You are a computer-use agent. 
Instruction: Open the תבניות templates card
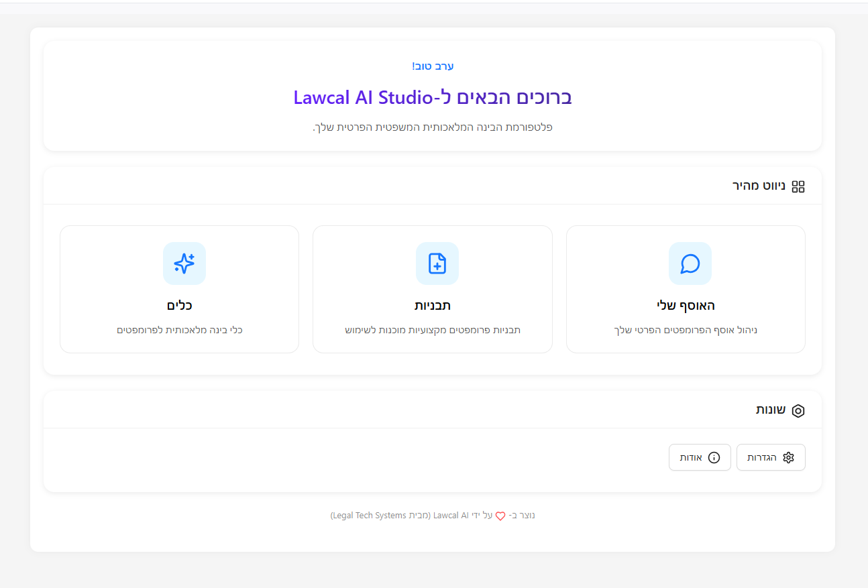coord(432,289)
